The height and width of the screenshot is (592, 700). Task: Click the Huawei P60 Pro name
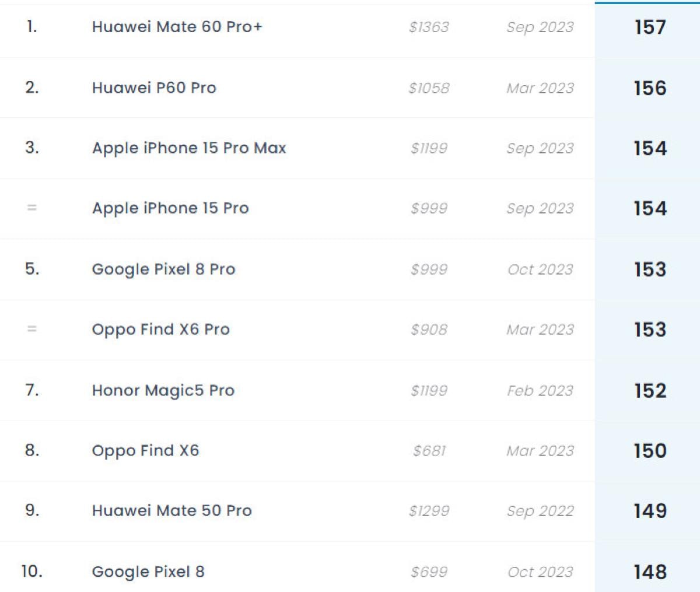[154, 87]
